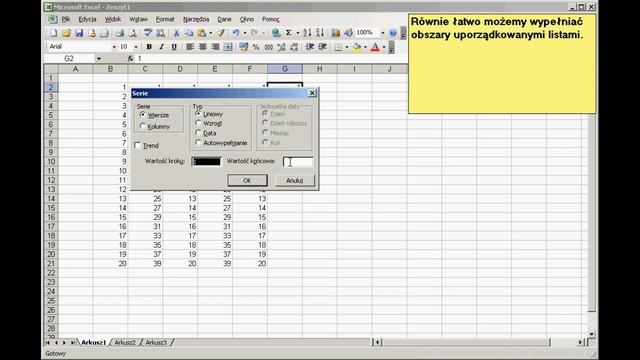Click the Undo arrow icon
Screen dimensions: 640x360
[236, 33]
